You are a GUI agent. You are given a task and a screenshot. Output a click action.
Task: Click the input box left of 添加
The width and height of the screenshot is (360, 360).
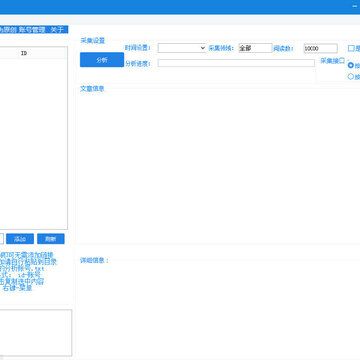(2, 239)
